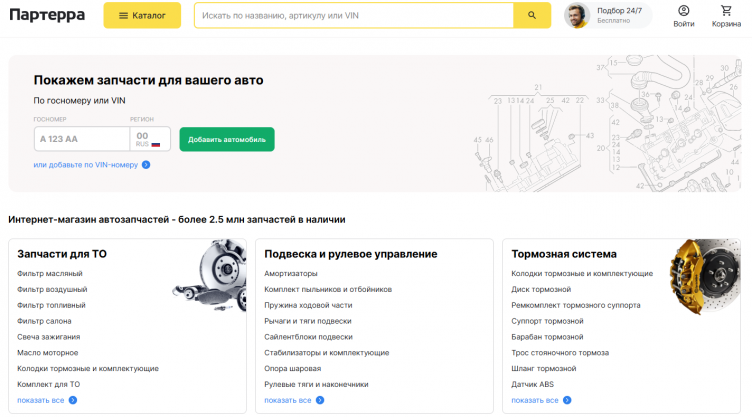Click the consultant avatar photo

(x=576, y=15)
